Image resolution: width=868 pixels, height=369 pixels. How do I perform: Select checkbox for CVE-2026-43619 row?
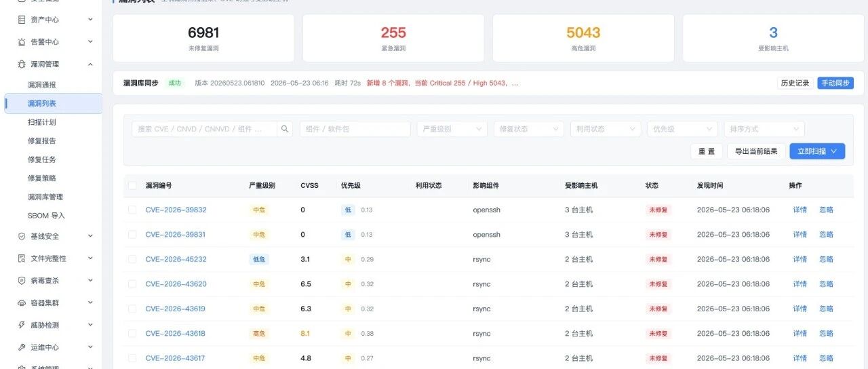pyautogui.click(x=132, y=309)
